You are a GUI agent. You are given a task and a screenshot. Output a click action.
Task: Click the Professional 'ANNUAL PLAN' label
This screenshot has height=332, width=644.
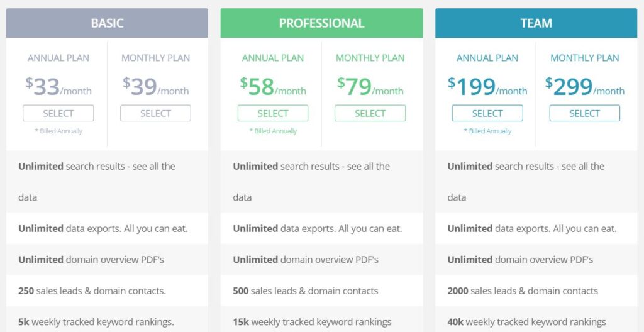coord(273,58)
